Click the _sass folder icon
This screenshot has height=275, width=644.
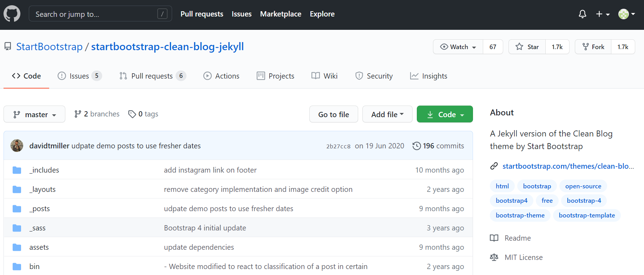pos(17,228)
